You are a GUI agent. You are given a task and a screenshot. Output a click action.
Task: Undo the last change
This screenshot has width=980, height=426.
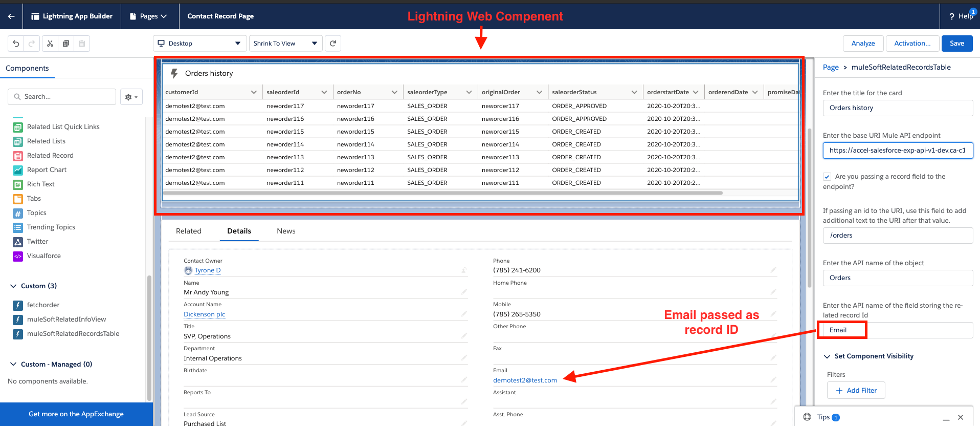click(16, 44)
